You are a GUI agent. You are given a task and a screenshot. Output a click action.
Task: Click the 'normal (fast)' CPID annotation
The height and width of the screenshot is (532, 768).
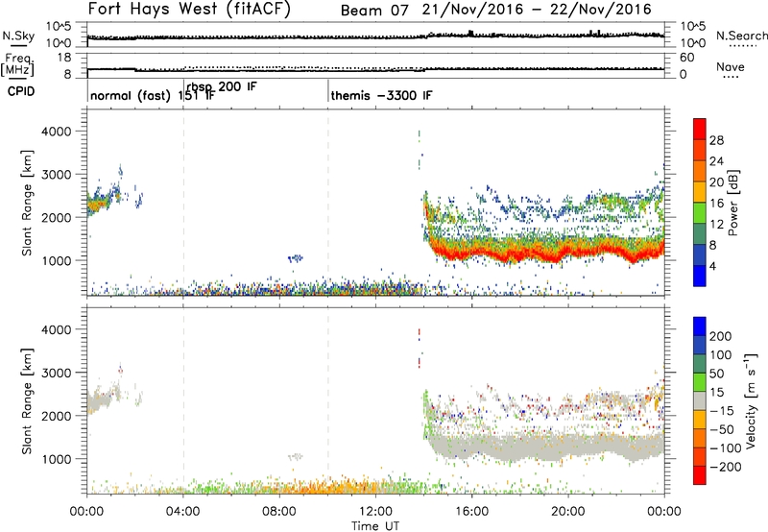tap(131, 95)
